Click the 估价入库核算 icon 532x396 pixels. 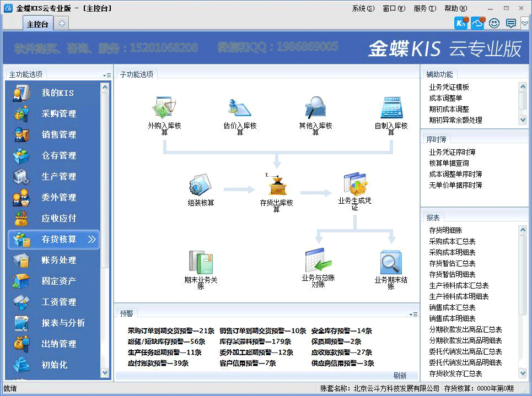(x=240, y=108)
